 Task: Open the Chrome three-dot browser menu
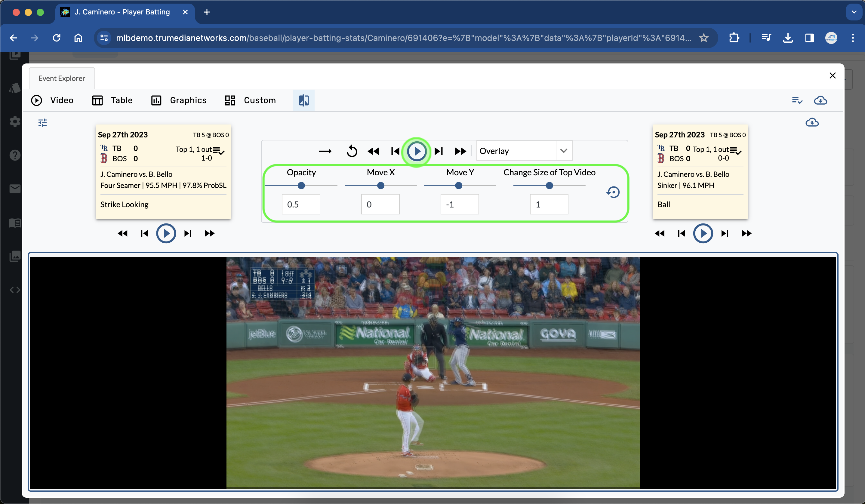tap(853, 38)
